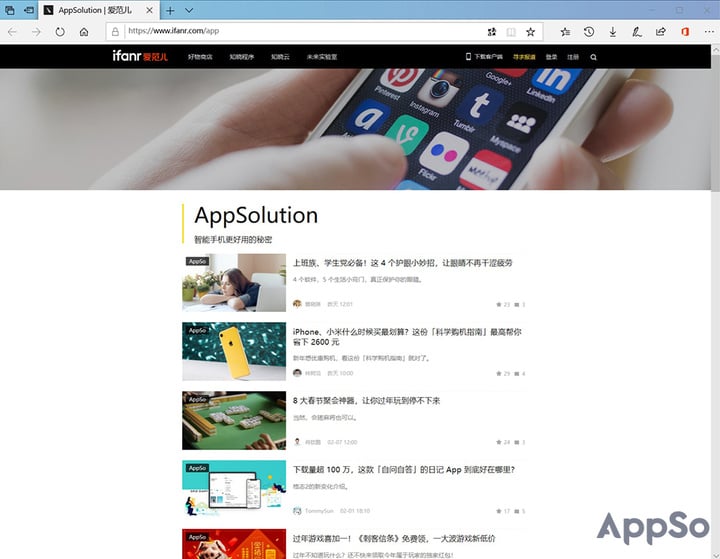The height and width of the screenshot is (559, 720).
Task: Click the yellow 寻求报道 link
Action: point(524,57)
